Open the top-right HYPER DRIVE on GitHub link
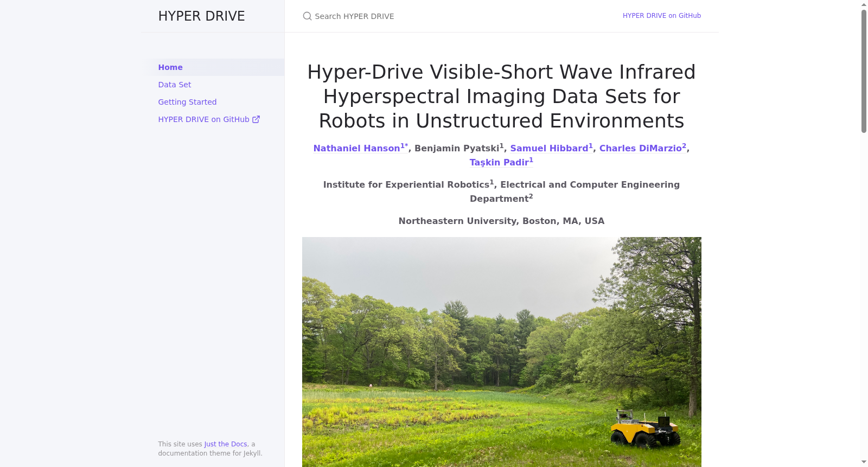 662,16
